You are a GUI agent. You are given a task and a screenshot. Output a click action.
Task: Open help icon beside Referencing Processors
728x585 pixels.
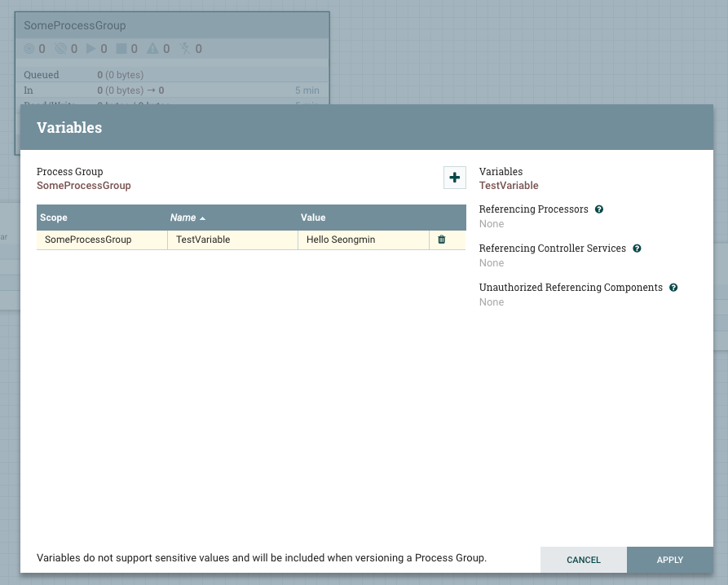click(x=599, y=209)
